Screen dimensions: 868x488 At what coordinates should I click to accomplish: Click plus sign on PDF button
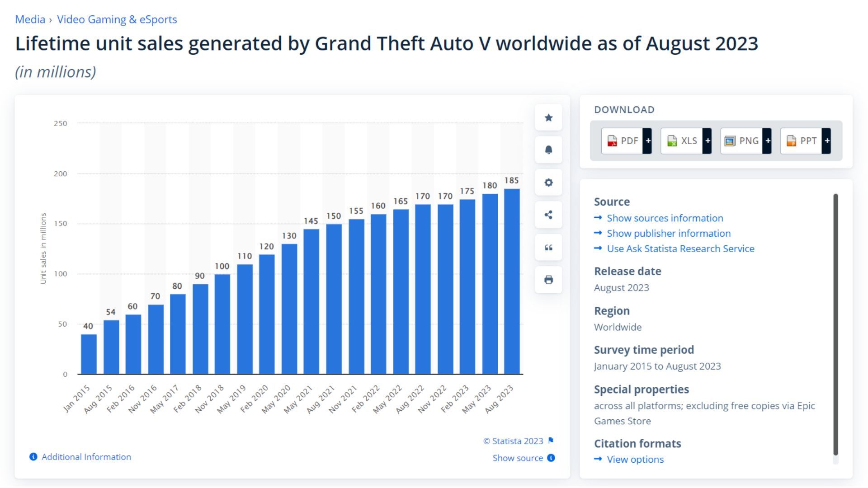[647, 141]
